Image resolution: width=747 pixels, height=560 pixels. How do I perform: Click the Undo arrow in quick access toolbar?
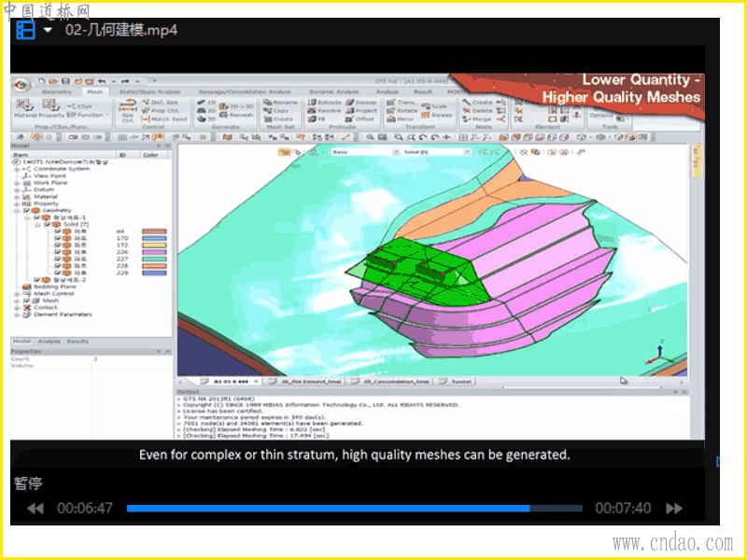point(102,81)
